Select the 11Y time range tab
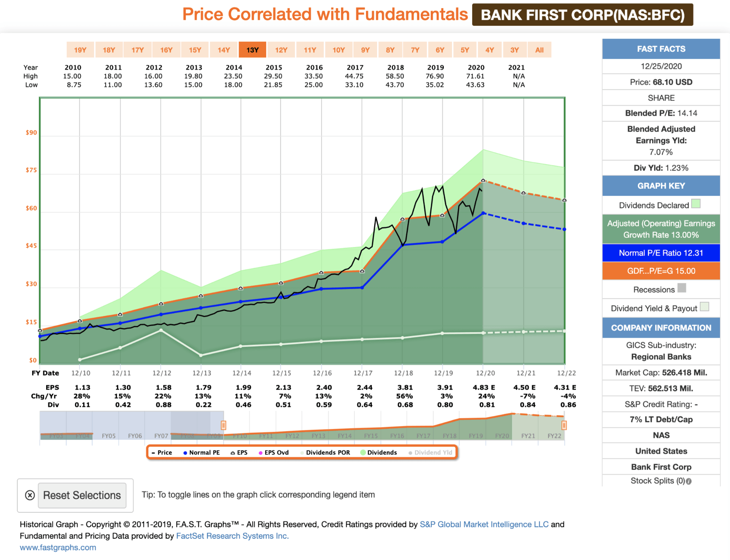This screenshot has width=730, height=560. tap(310, 50)
